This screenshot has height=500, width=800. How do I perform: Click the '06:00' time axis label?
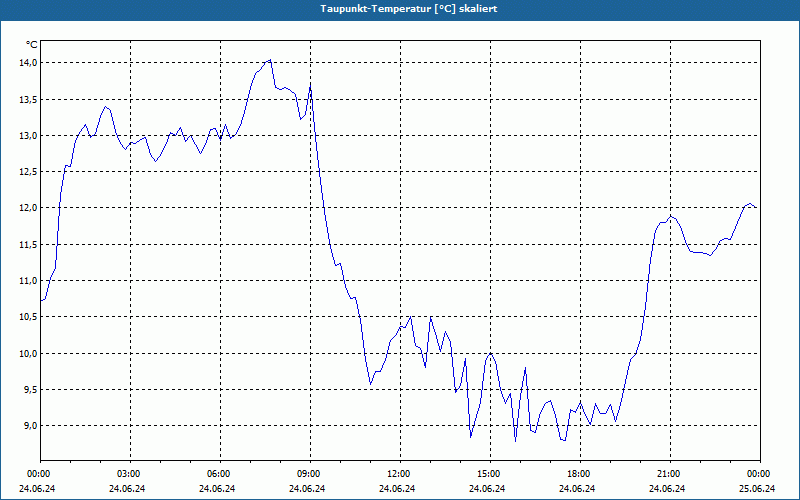coord(217,474)
